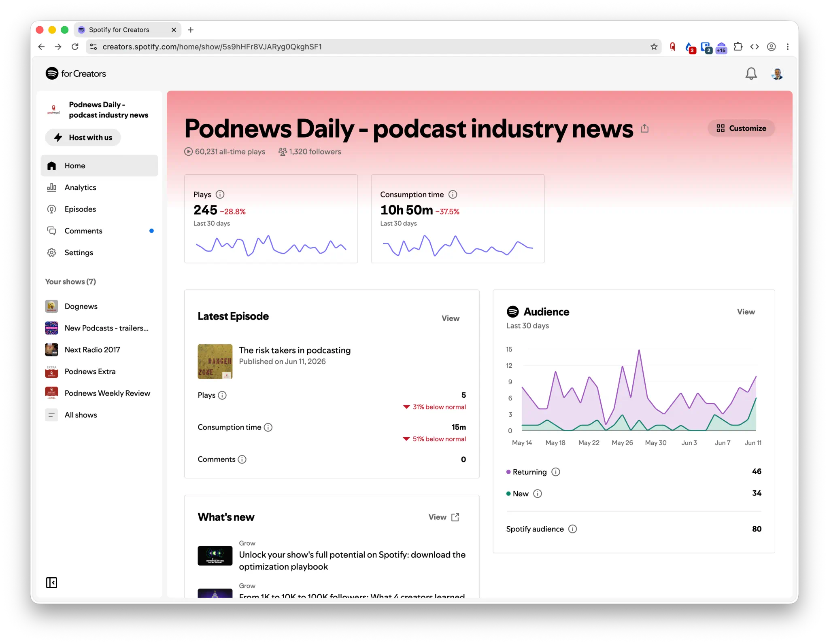The width and height of the screenshot is (829, 644).
Task: Open the +15 badge browser extension
Action: [x=721, y=48]
